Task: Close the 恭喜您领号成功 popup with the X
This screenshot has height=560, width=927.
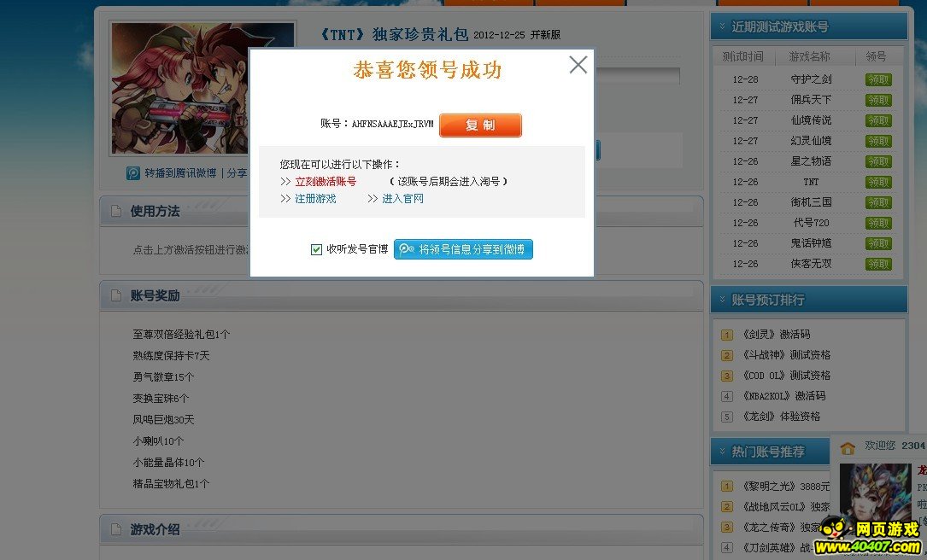Action: pos(578,64)
